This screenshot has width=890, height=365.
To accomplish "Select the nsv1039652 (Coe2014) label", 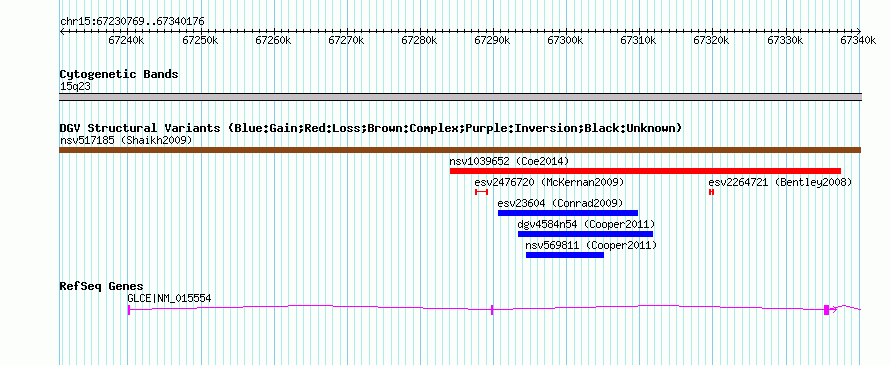I will click(x=509, y=161).
